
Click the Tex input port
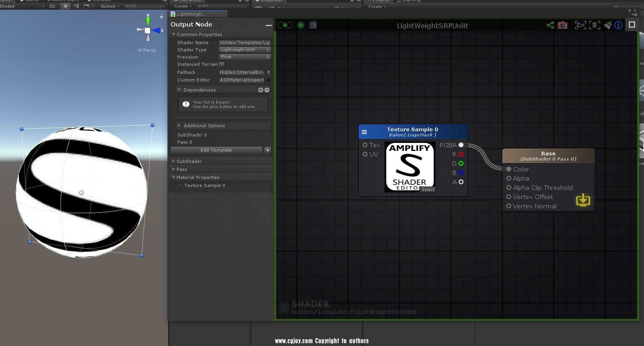pos(365,145)
